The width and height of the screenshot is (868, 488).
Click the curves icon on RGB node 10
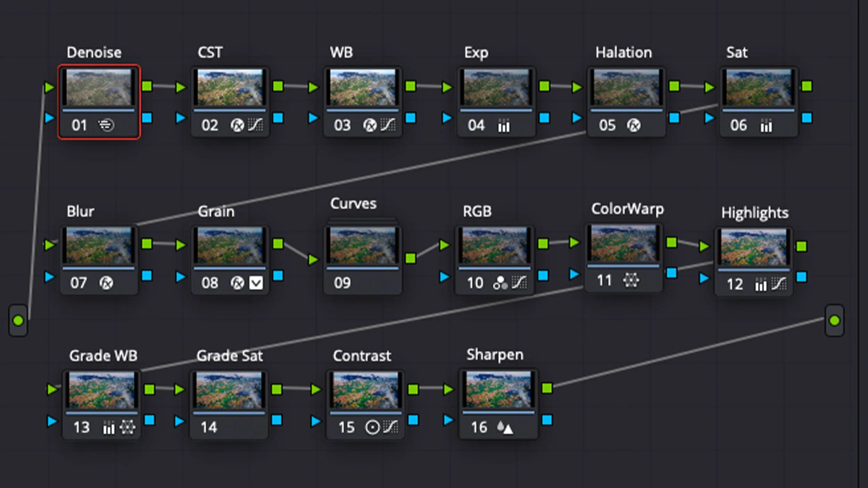coord(519,283)
